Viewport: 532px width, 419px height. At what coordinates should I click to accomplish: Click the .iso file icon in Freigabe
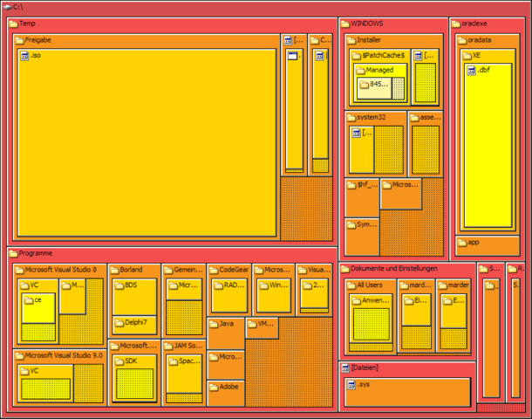[x=24, y=56]
